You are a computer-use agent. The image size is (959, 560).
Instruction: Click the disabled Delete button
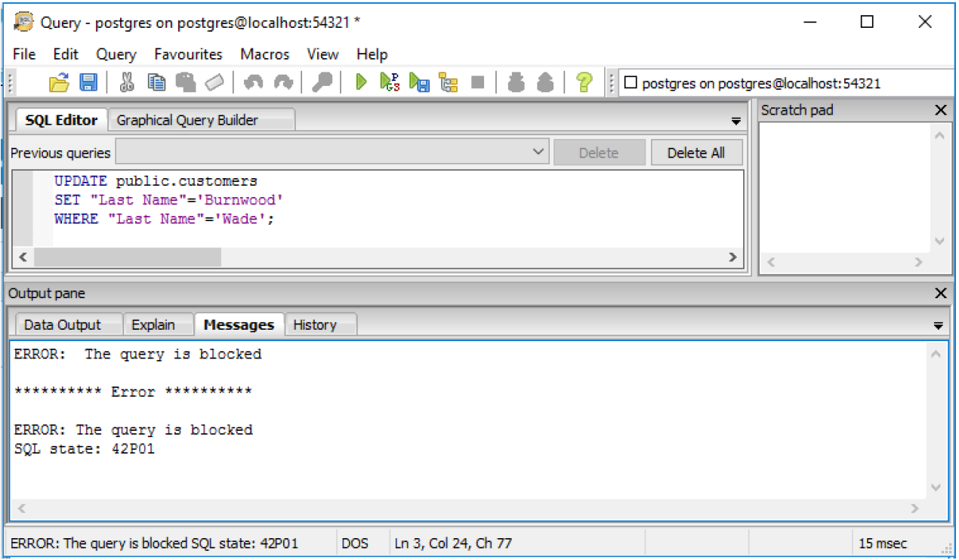click(599, 152)
